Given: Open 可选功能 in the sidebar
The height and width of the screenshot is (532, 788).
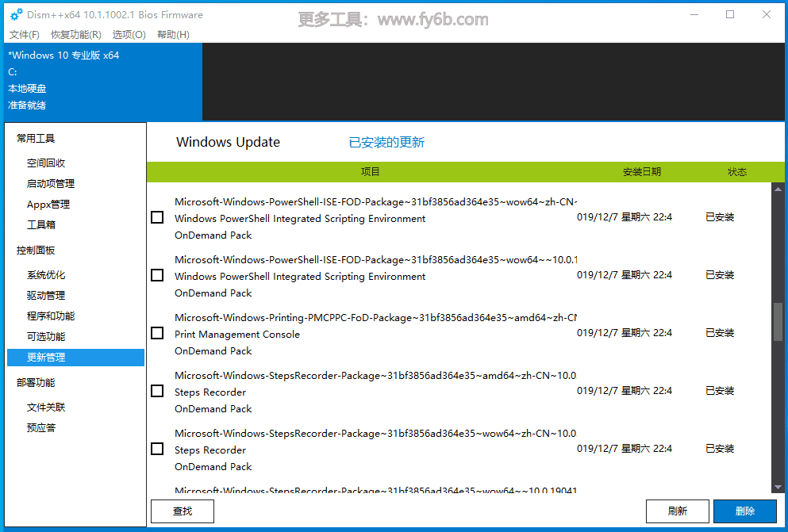Looking at the screenshot, I should click(46, 337).
